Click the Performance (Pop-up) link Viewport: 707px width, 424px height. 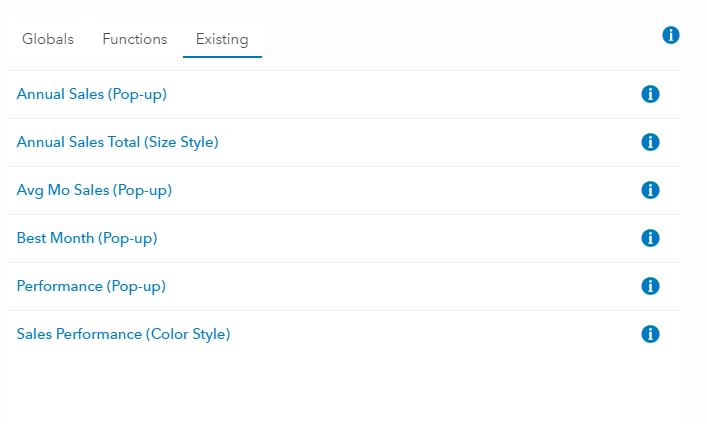(91, 286)
